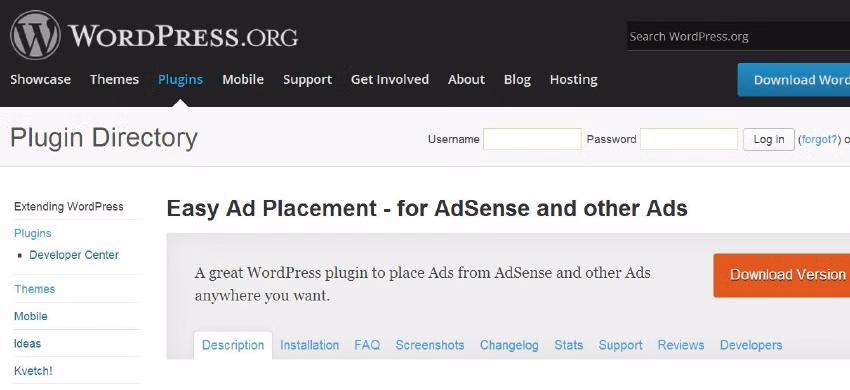This screenshot has width=850, height=390.
Task: Switch to the Installation tab
Action: pos(310,345)
